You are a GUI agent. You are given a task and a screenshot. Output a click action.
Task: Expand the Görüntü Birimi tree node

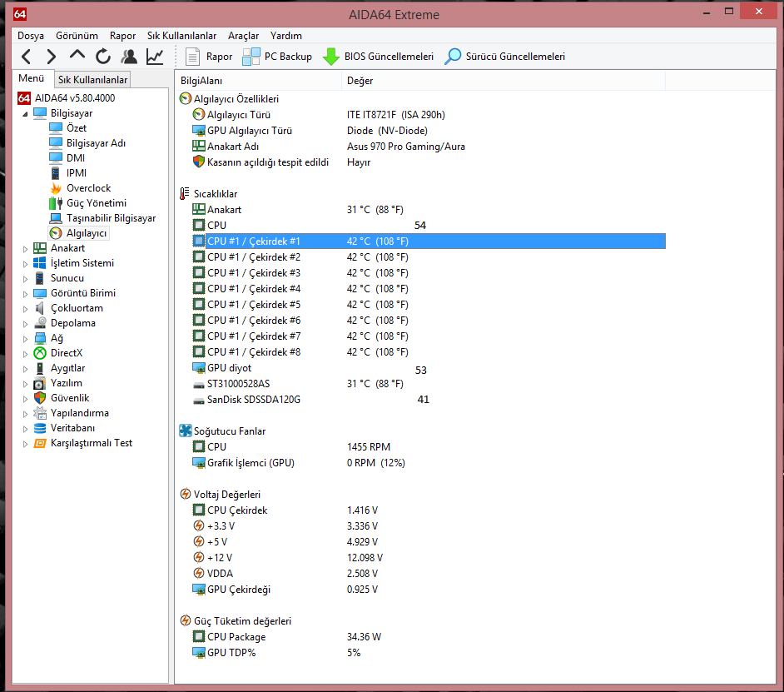coord(25,294)
